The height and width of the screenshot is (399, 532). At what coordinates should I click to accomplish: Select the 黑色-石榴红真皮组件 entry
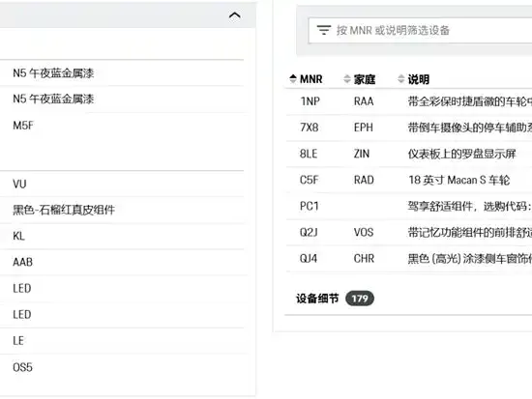122,210
